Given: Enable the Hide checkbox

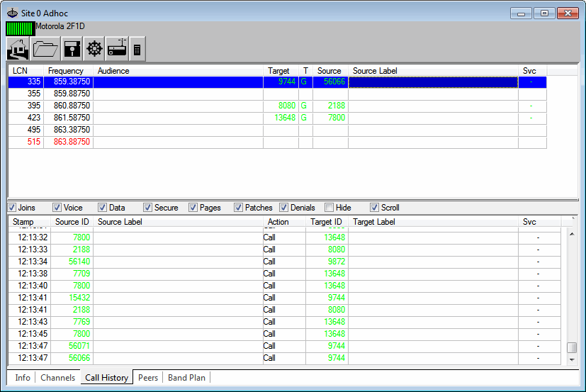Looking at the screenshot, I should click(329, 208).
